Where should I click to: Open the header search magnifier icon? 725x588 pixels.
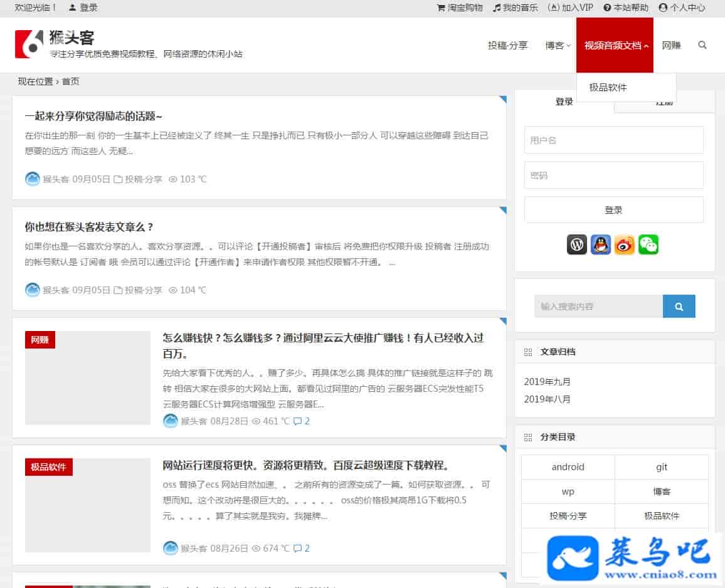702,45
